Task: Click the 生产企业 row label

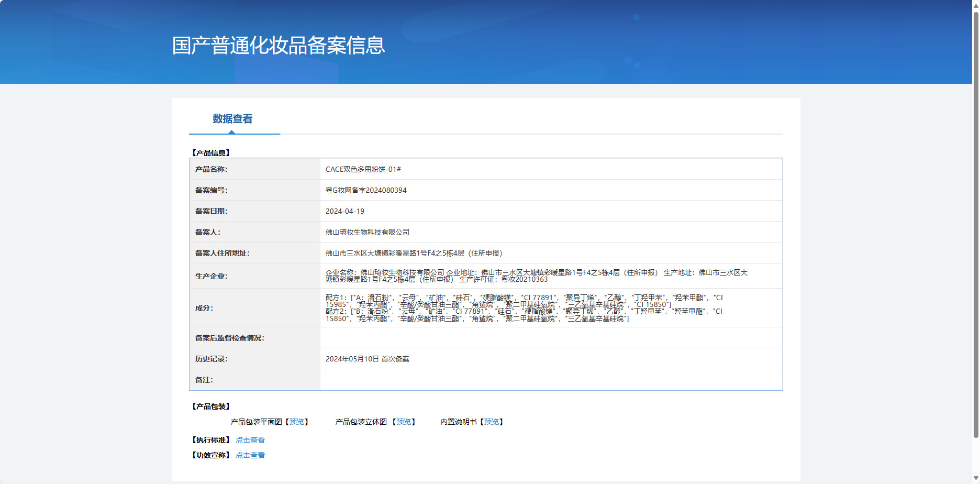Action: point(211,276)
